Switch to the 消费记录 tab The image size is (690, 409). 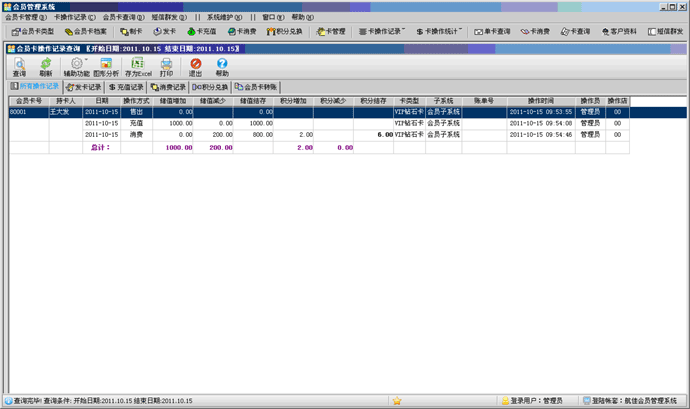pos(168,87)
